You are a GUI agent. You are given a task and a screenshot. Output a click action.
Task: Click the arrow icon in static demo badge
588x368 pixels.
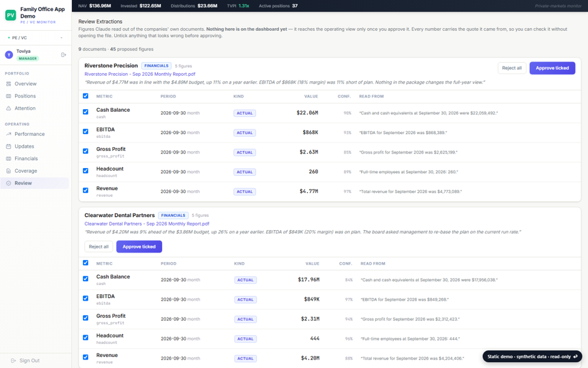[575, 356]
